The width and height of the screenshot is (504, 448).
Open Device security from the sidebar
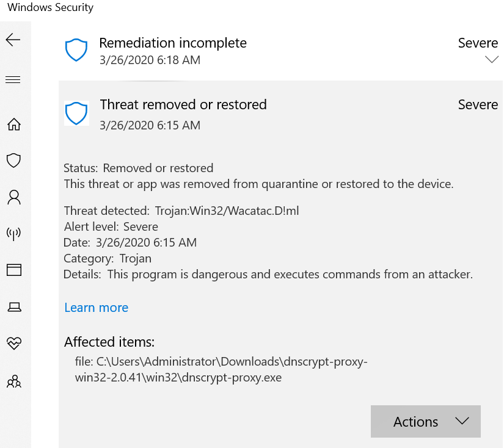[15, 308]
